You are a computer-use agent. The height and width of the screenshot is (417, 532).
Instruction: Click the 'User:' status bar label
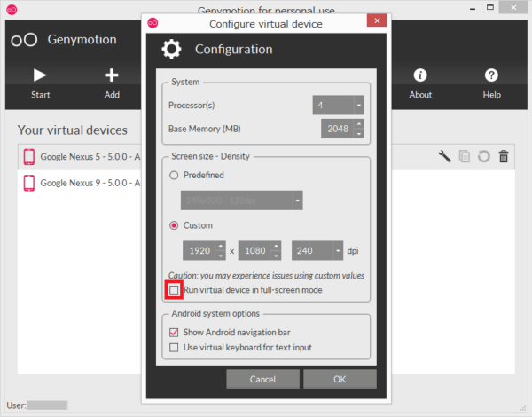(x=16, y=405)
